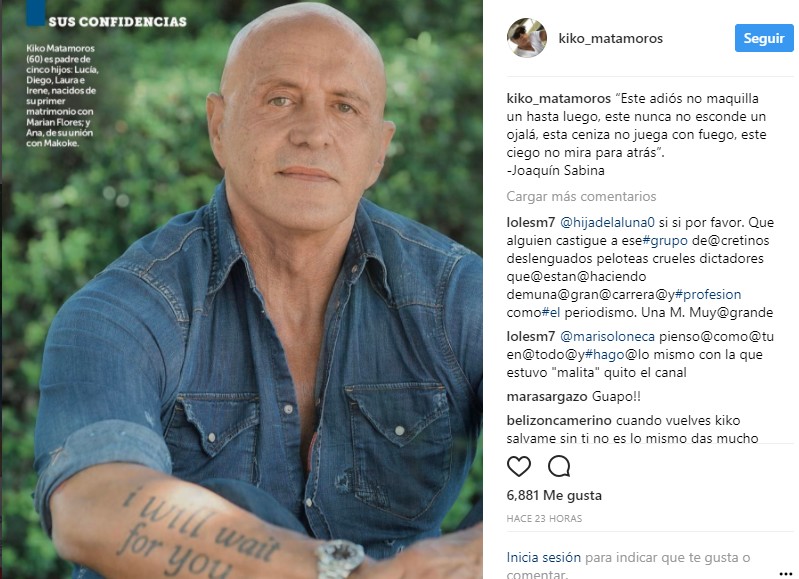Open lolesm7 profile from the first comment
Screen dimensions: 799x579
tap(530, 223)
